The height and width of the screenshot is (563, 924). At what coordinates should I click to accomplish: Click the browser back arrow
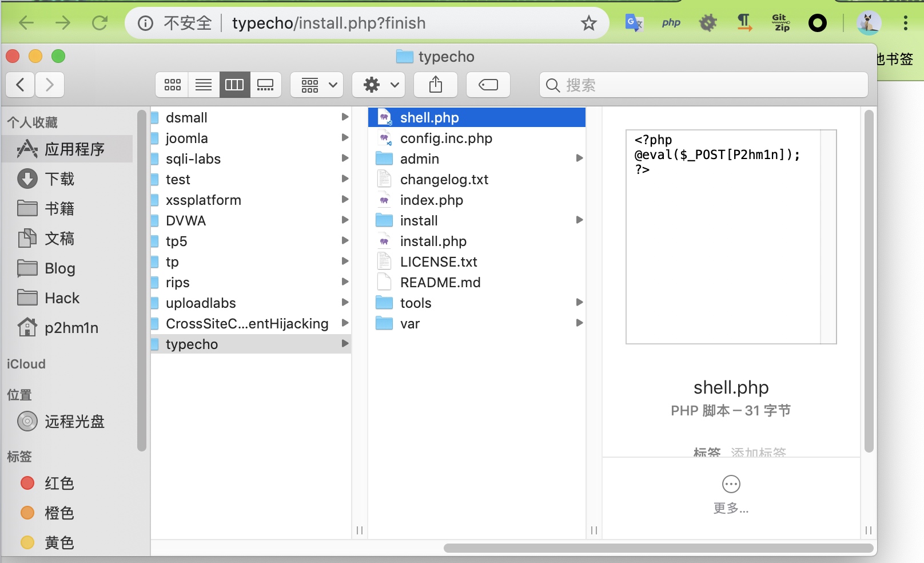point(26,23)
